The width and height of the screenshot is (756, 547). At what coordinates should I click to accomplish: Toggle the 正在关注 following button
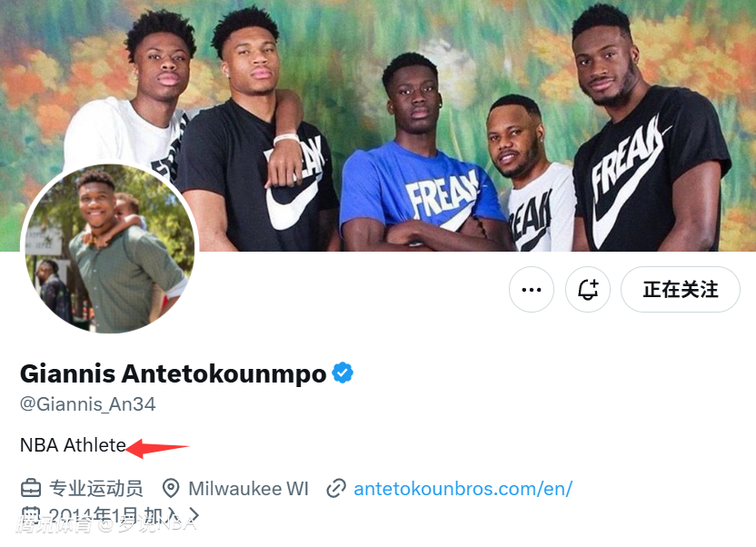[680, 290]
